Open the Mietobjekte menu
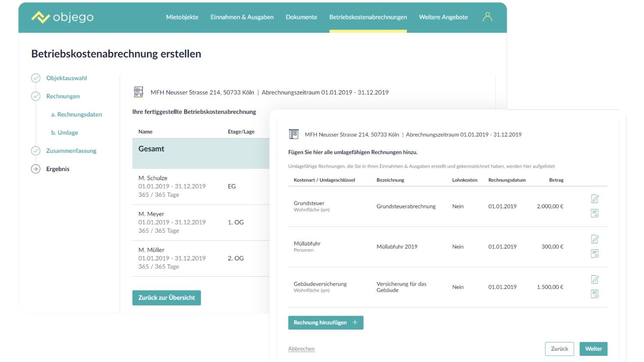Image resolution: width=644 pixels, height=362 pixels. coord(182,17)
